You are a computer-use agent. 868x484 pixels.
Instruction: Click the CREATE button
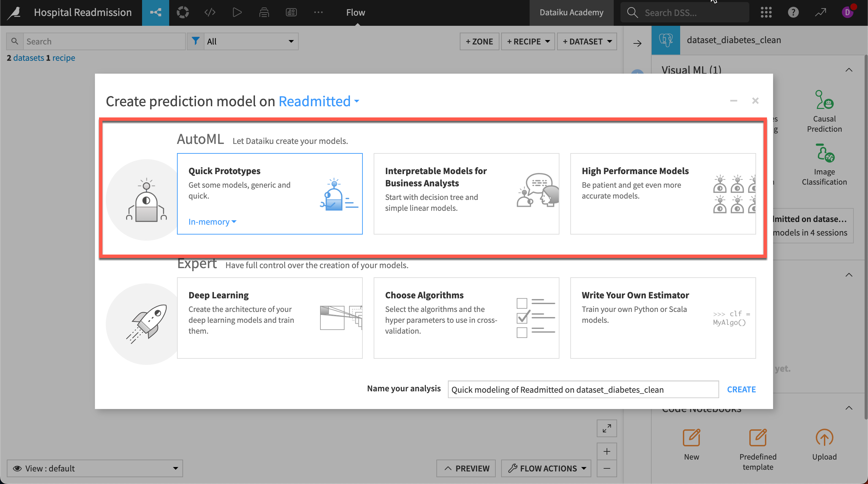[x=741, y=389]
